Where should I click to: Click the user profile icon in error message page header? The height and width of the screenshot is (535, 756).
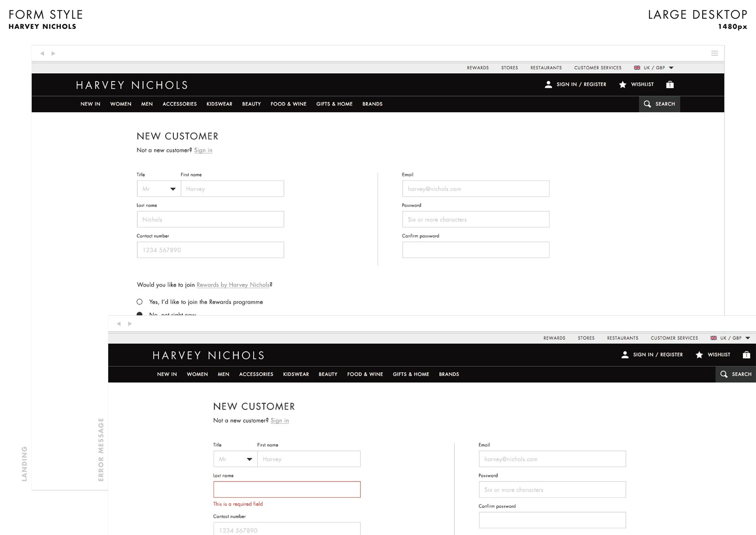[x=625, y=355]
